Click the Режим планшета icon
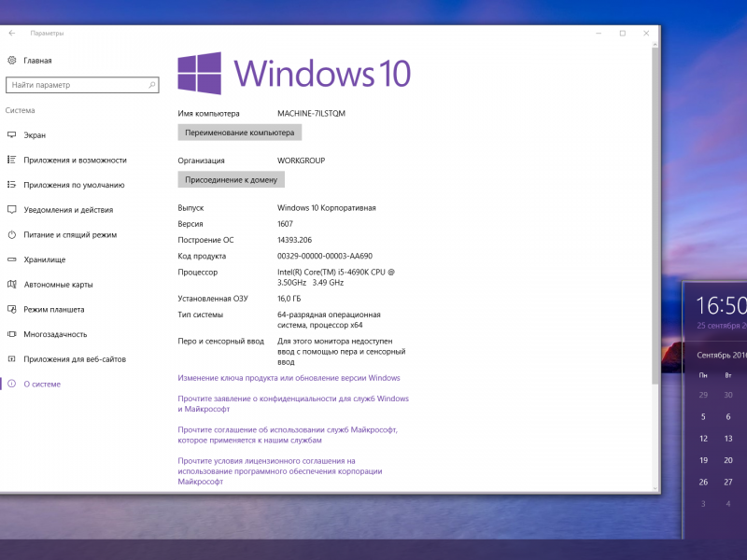This screenshot has width=747, height=560. point(12,309)
